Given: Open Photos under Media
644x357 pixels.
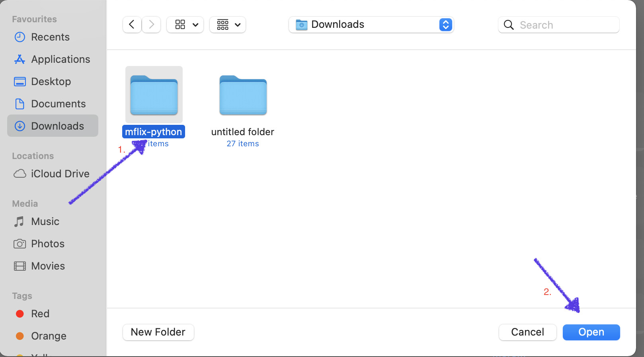Looking at the screenshot, I should pyautogui.click(x=48, y=244).
